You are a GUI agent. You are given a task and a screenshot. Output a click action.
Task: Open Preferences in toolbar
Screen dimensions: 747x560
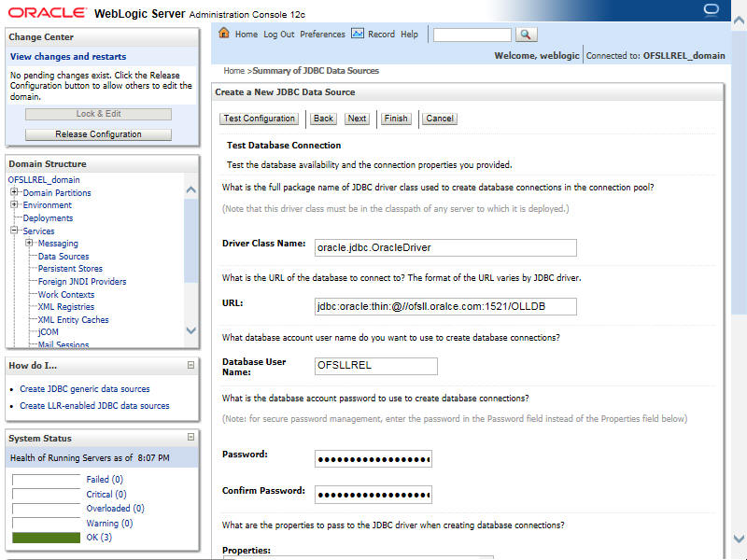(x=322, y=35)
